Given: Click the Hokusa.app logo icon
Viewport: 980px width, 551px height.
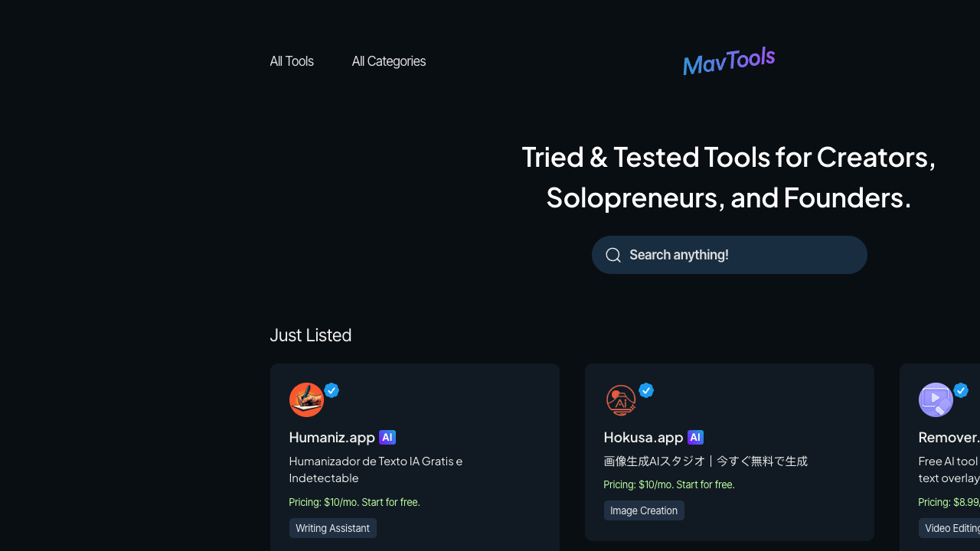Looking at the screenshot, I should coord(621,399).
